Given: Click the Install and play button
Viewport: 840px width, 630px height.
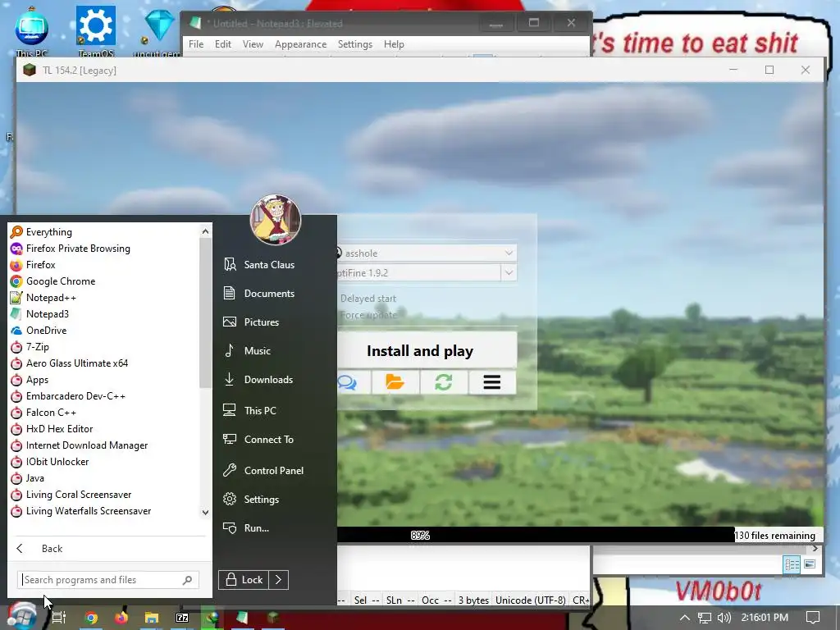Looking at the screenshot, I should pyautogui.click(x=427, y=350).
